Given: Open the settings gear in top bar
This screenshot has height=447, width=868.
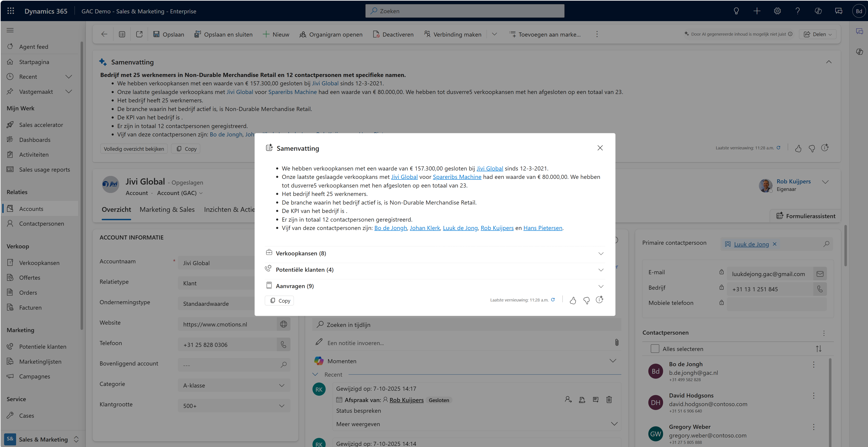Looking at the screenshot, I should coord(777,11).
